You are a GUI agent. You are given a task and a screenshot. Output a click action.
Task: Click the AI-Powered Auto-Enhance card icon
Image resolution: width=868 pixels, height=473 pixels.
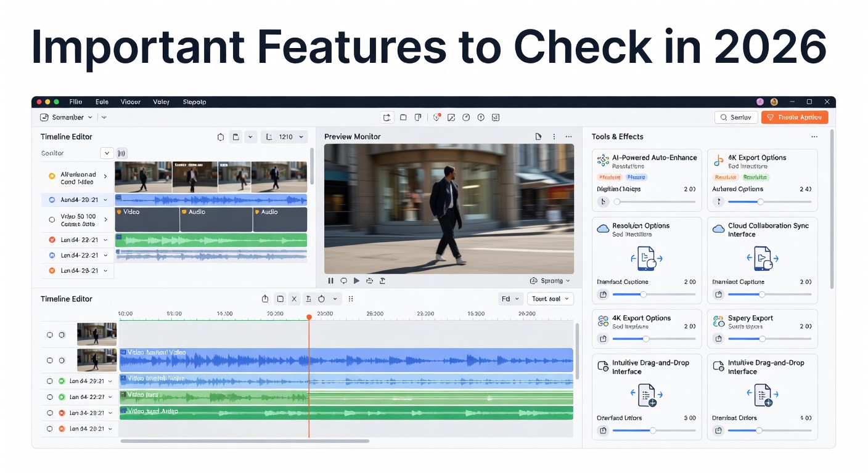[603, 161]
